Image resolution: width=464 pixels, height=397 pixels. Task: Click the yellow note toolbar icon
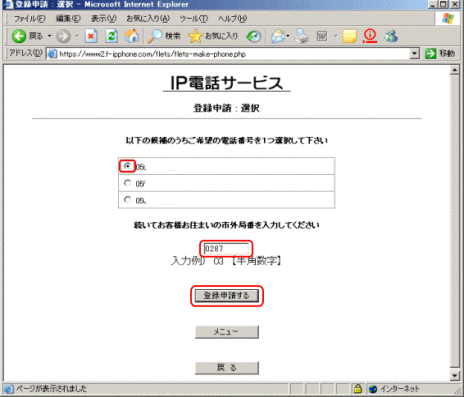point(349,36)
